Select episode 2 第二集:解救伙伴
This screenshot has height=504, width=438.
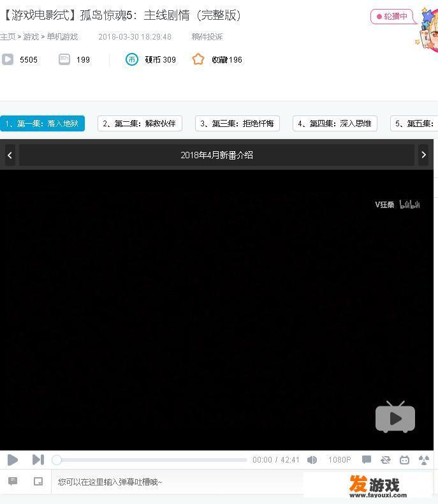click(x=140, y=123)
